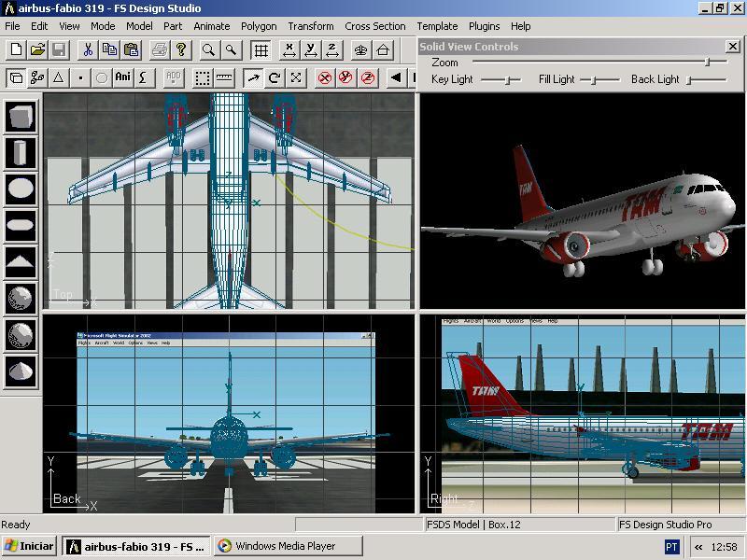Viewport: 747px width, 560px height.
Task: Select the Move arrow tool
Action: 253,77
